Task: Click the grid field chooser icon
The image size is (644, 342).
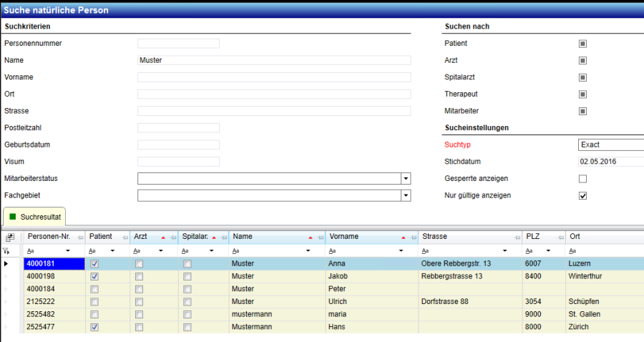Action: coord(9,237)
